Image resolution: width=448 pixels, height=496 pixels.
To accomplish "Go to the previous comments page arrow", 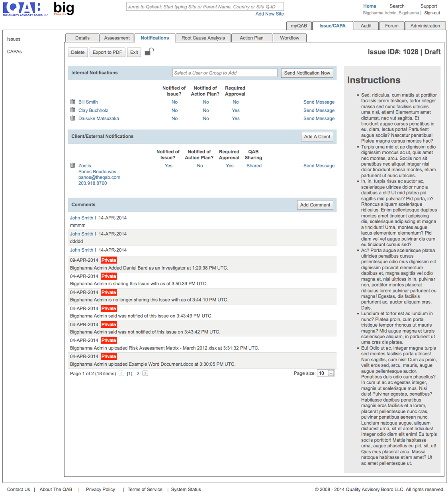I will pyautogui.click(x=121, y=373).
